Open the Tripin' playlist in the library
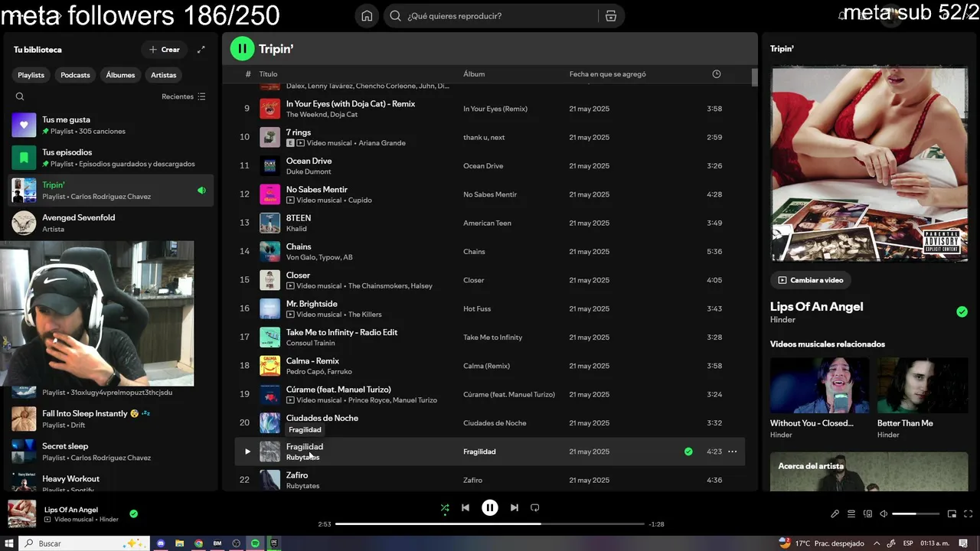 (x=112, y=191)
